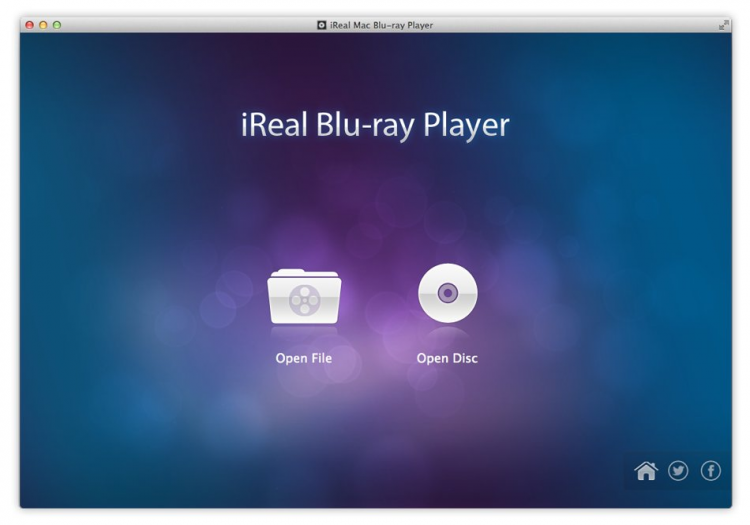Open the Twitter bird icon

[x=678, y=471]
